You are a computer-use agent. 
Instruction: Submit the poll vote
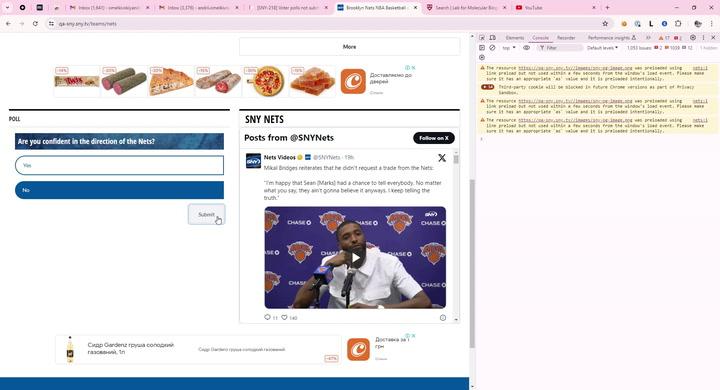point(206,215)
